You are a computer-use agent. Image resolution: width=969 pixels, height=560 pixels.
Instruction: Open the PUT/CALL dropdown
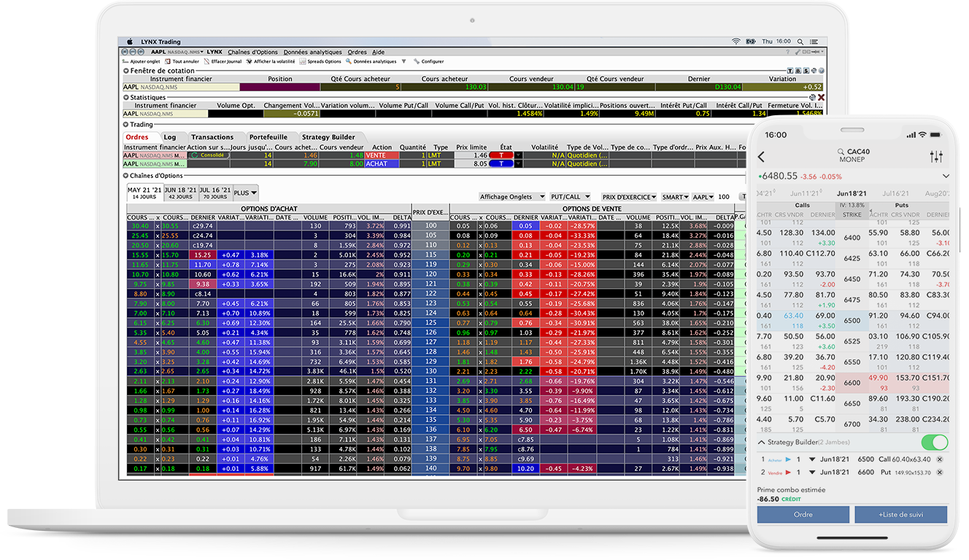tap(570, 197)
